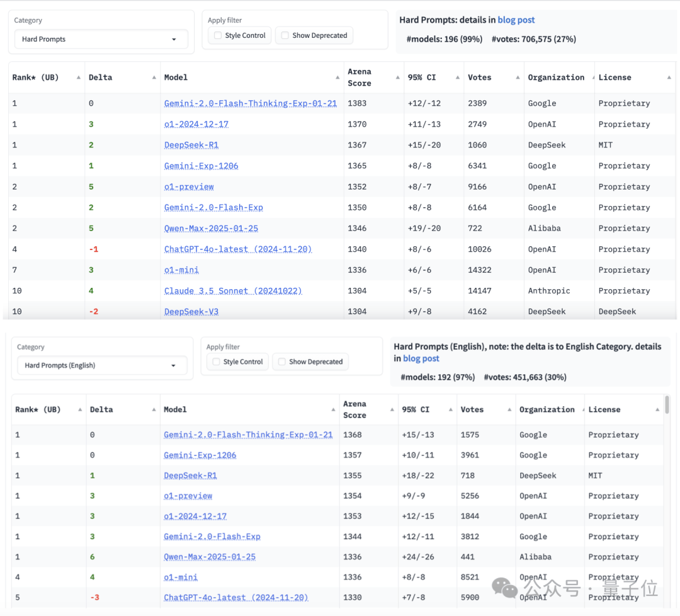Sort top table by Votes arrow
The image size is (680, 616).
point(518,77)
